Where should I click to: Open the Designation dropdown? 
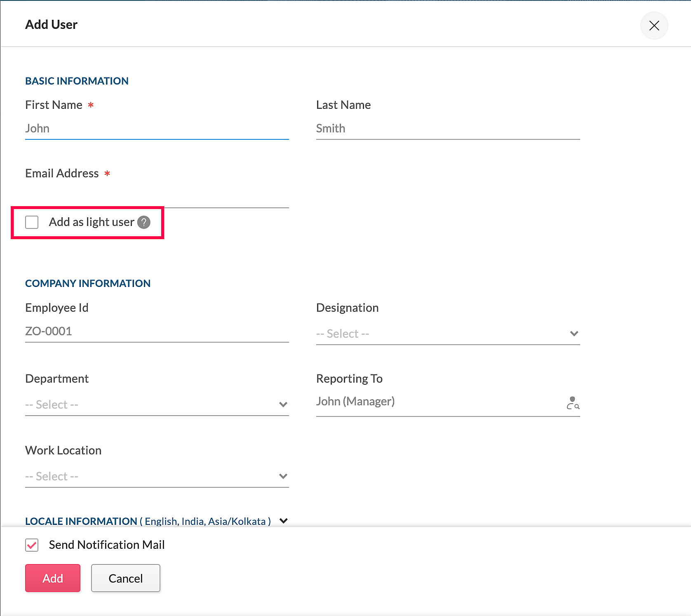click(448, 334)
